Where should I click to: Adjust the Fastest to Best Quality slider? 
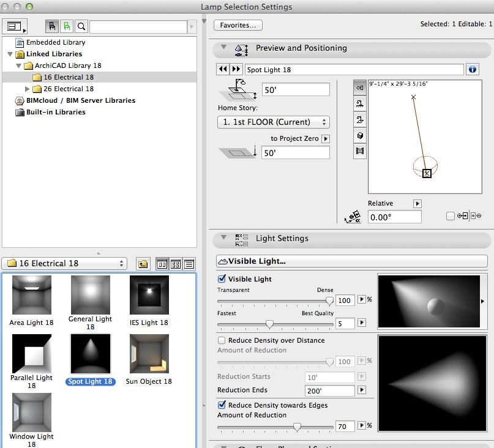tap(275, 324)
